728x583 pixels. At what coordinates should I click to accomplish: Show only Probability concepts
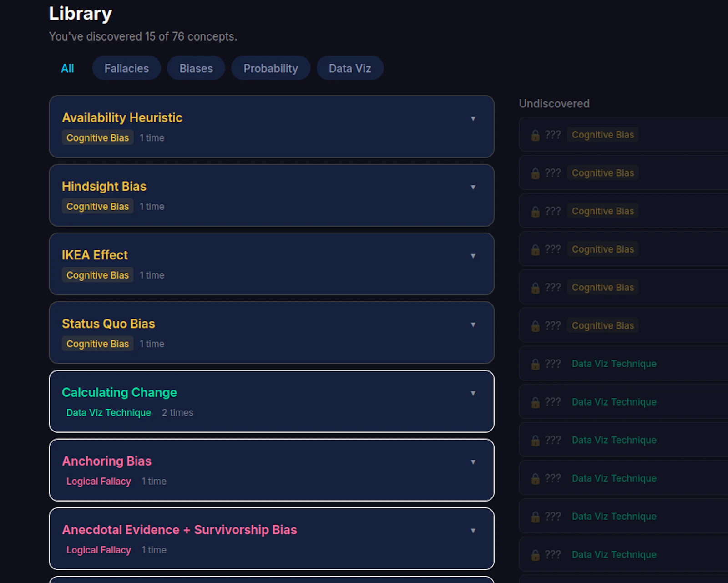[x=271, y=68]
